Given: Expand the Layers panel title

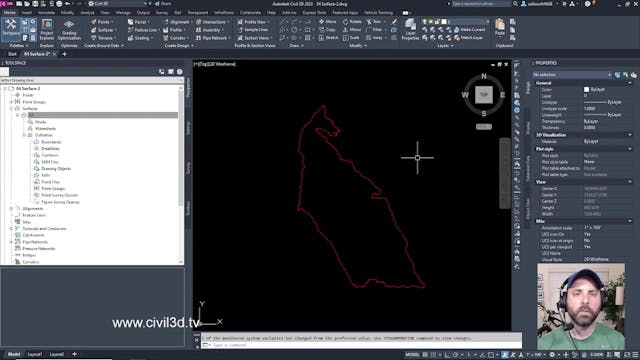Looking at the screenshot, I should pos(445,46).
